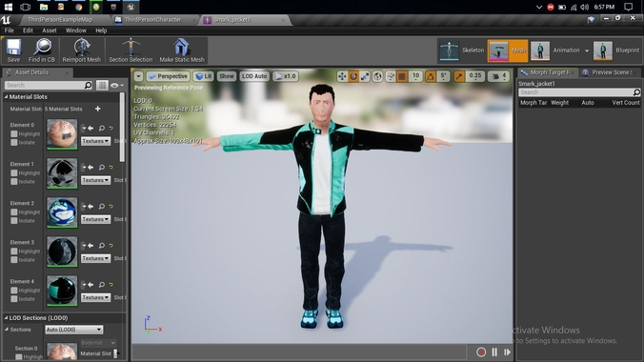644x362 pixels.
Task: Open Textures dropdown for Element 0
Action: pyautogui.click(x=95, y=141)
